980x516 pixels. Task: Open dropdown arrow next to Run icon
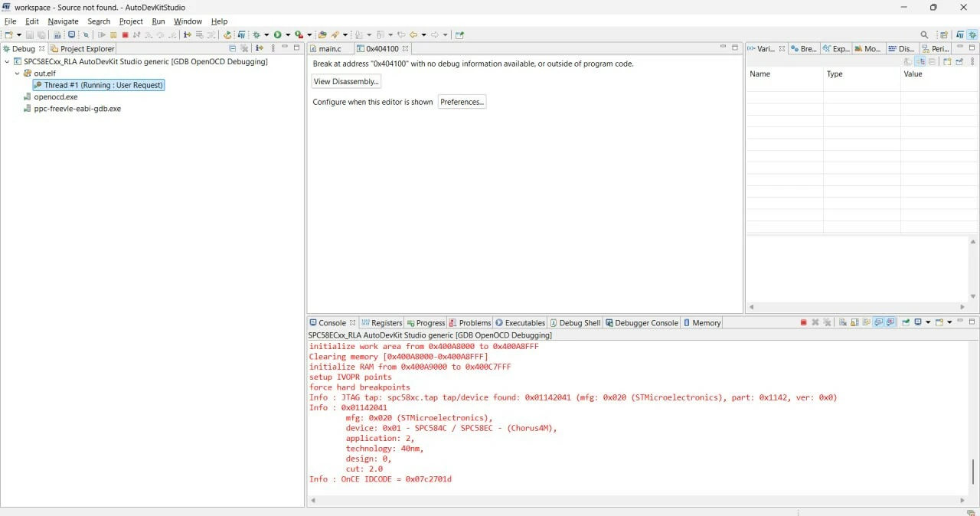point(288,34)
